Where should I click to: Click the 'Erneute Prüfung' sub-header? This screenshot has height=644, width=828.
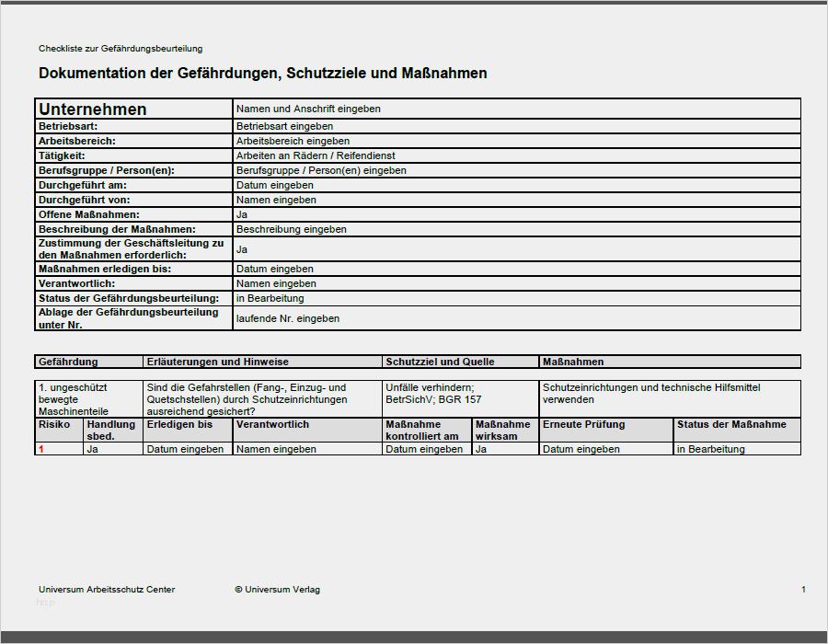(606, 431)
